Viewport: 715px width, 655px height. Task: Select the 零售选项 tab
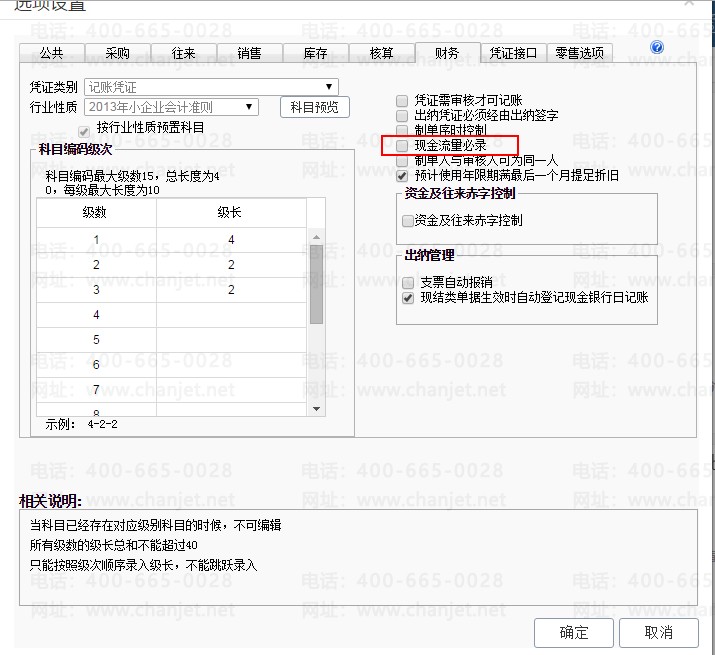click(580, 53)
